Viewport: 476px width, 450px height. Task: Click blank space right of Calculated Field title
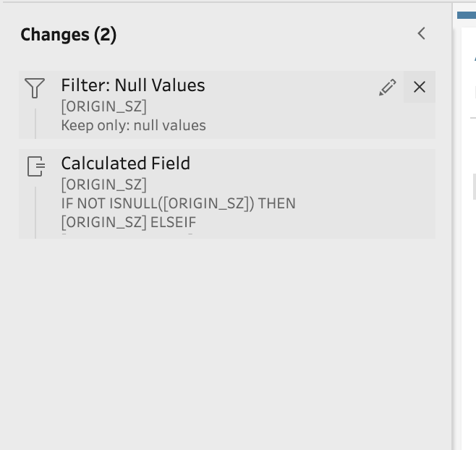pos(311,164)
